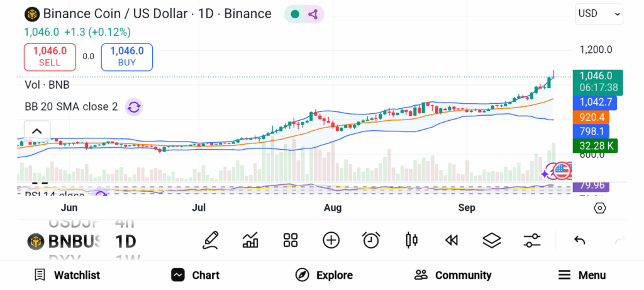Open the 1D interval selector
The height and width of the screenshot is (290, 644).
pyautogui.click(x=125, y=241)
